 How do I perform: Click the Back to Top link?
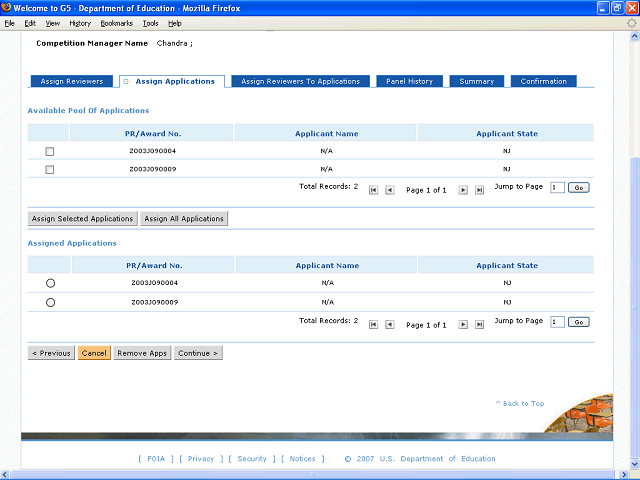pyautogui.click(x=520, y=403)
